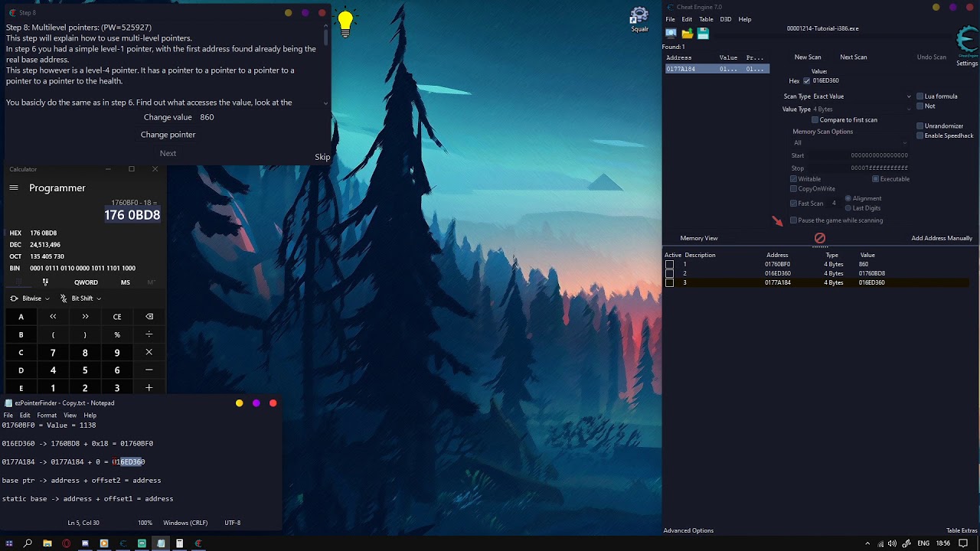Image resolution: width=980 pixels, height=551 pixels.
Task: Click Change value in tutorial Step 8
Action: [x=168, y=117]
